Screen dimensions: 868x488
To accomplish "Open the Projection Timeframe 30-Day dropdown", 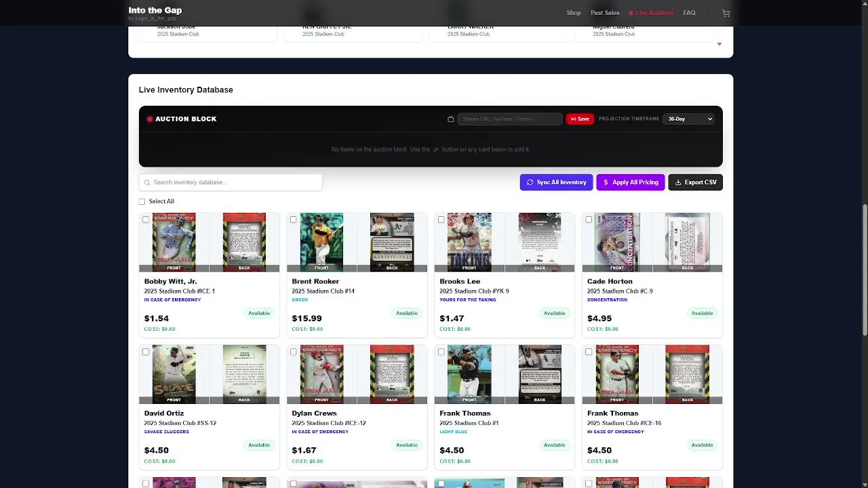I will (688, 119).
